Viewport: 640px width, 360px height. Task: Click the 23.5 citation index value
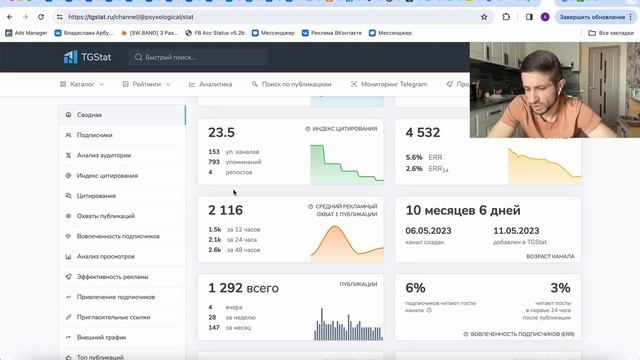tap(221, 133)
